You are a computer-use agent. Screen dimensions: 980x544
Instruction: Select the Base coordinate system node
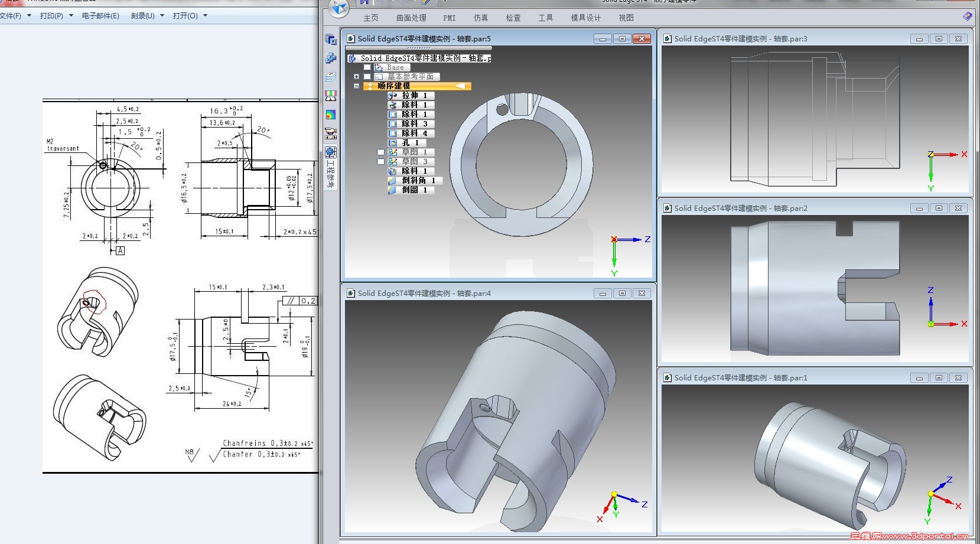[392, 67]
